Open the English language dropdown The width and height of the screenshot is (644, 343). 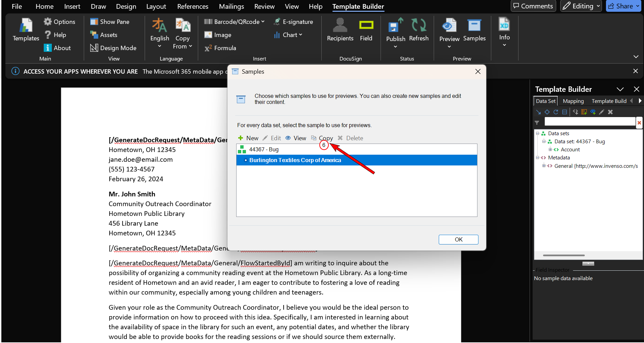[x=159, y=34]
